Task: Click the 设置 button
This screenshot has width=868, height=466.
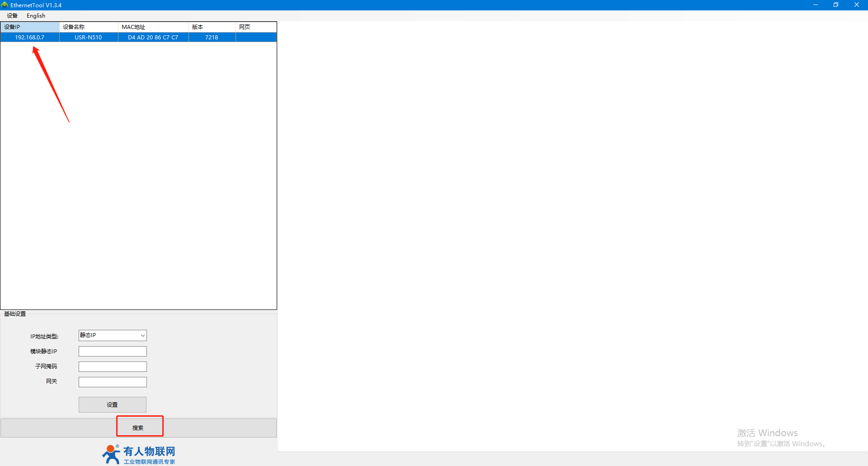Action: pos(113,404)
